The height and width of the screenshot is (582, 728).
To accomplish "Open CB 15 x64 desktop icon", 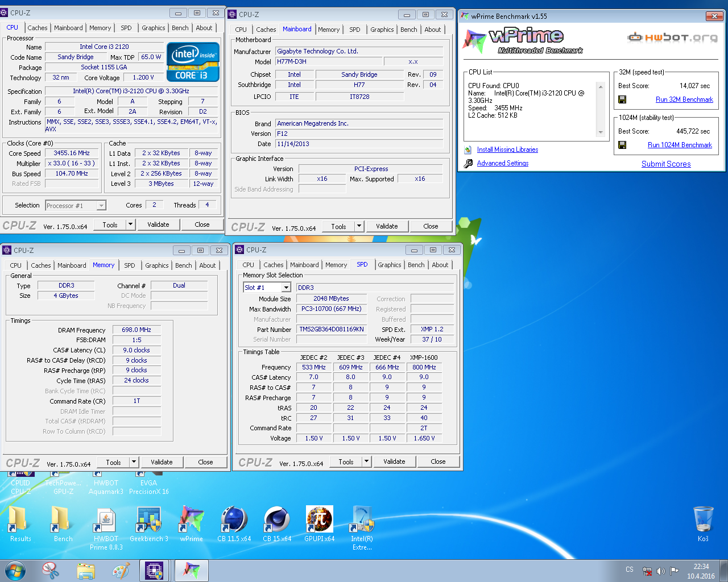I will click(x=277, y=523).
